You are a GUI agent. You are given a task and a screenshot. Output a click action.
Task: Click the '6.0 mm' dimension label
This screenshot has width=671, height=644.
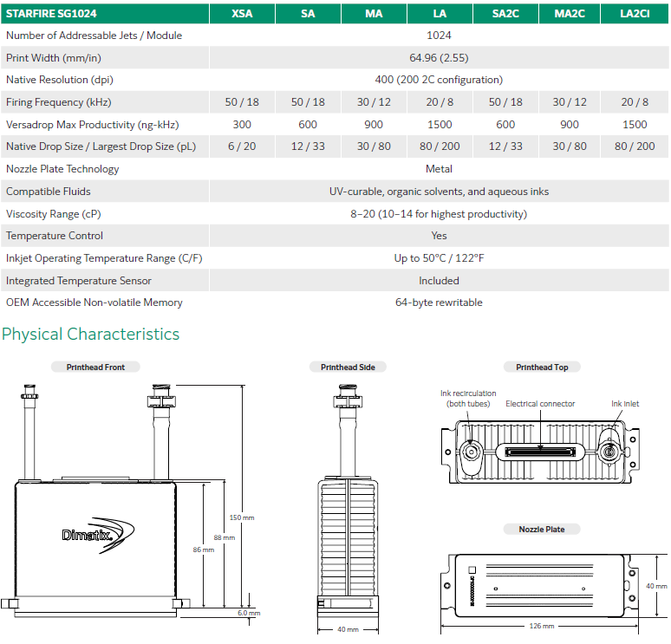[249, 613]
